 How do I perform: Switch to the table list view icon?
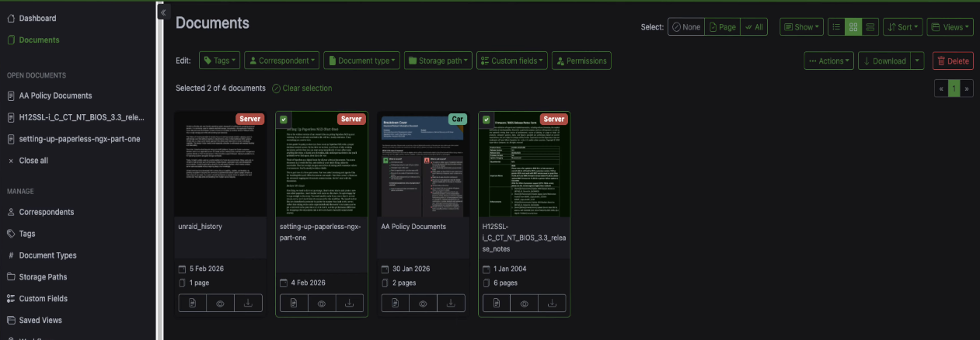836,27
